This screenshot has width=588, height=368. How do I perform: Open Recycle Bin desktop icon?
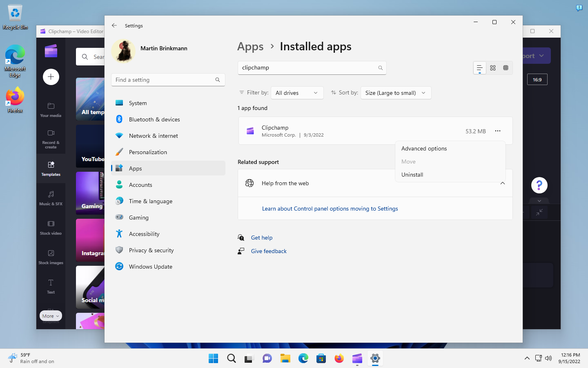[15, 17]
